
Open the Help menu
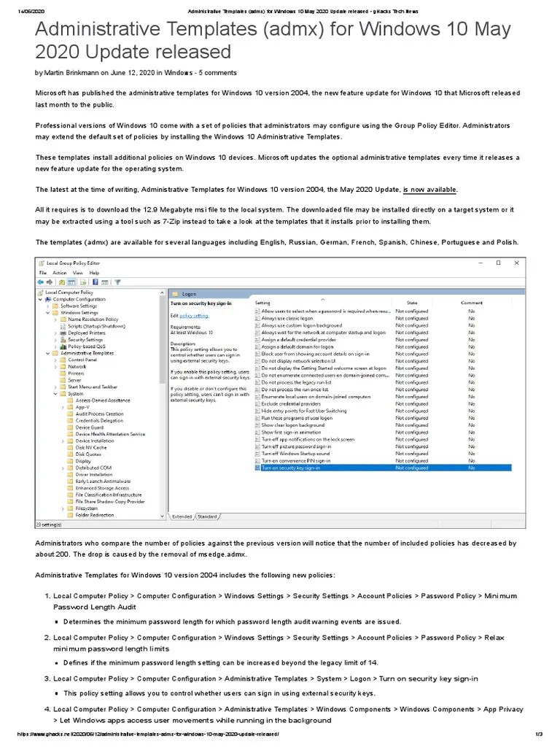(x=94, y=273)
